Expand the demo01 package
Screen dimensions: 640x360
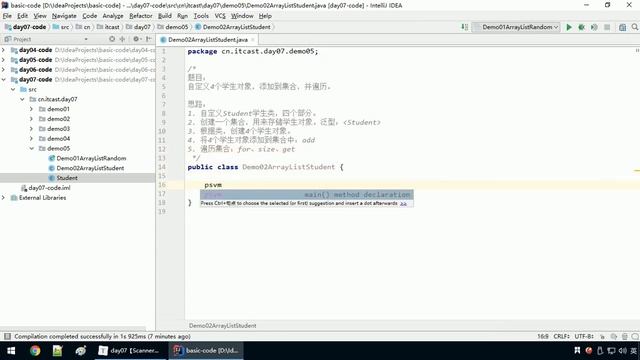click(x=31, y=109)
